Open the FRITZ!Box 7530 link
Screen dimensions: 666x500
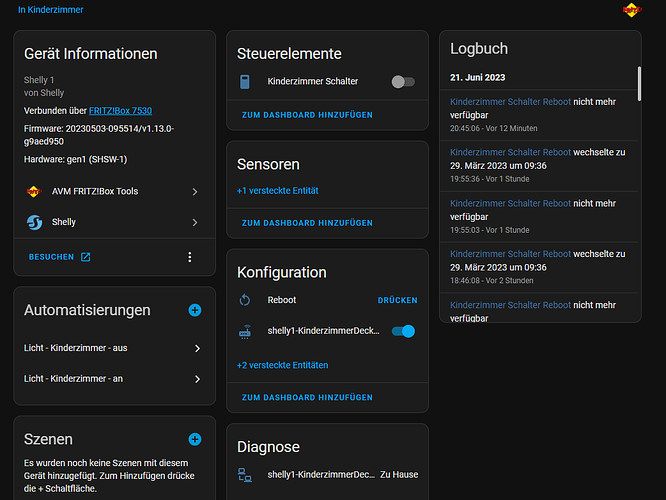(120, 110)
